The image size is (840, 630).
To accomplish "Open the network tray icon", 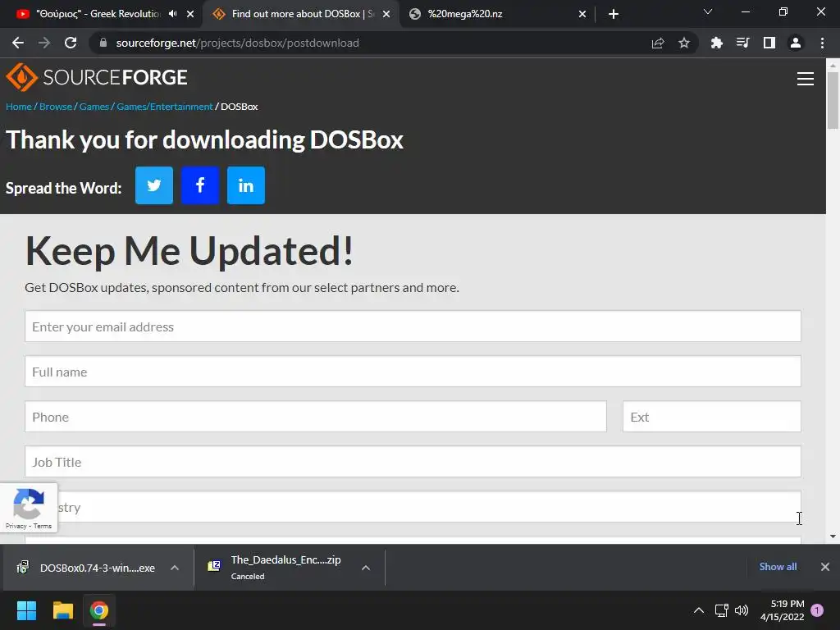I will click(721, 610).
